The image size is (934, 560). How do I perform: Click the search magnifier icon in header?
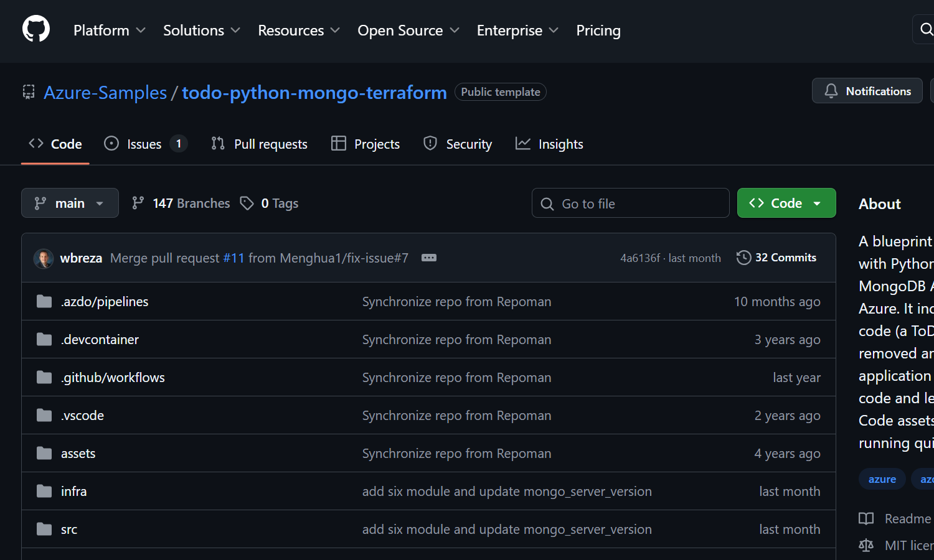(x=926, y=29)
